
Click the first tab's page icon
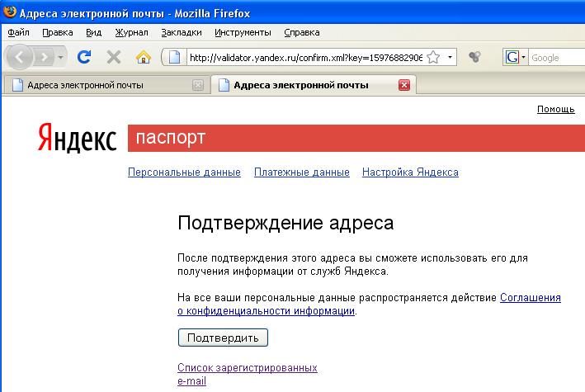point(17,85)
